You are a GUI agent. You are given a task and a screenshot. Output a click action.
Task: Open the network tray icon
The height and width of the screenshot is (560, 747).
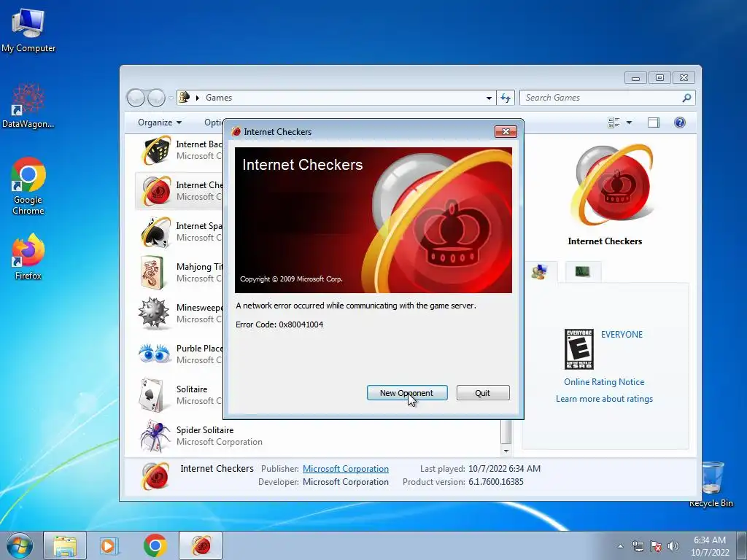coord(638,546)
